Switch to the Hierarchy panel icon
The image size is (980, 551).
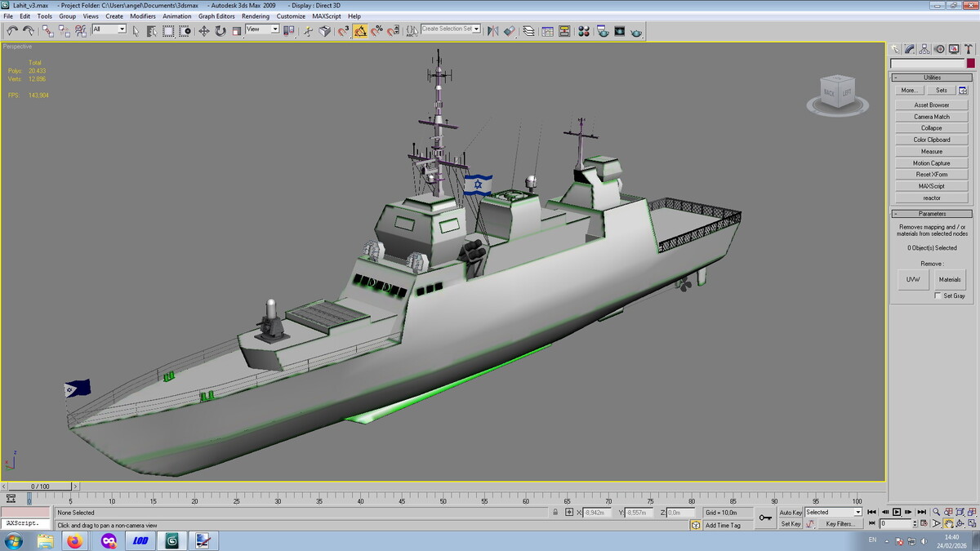[x=924, y=49]
